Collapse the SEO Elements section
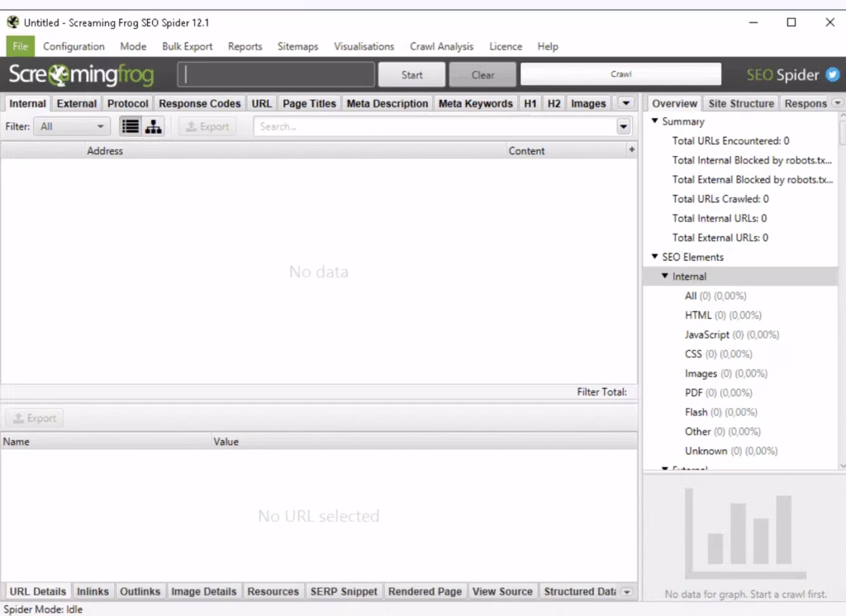Screen dimensions: 846x616 tap(655, 257)
